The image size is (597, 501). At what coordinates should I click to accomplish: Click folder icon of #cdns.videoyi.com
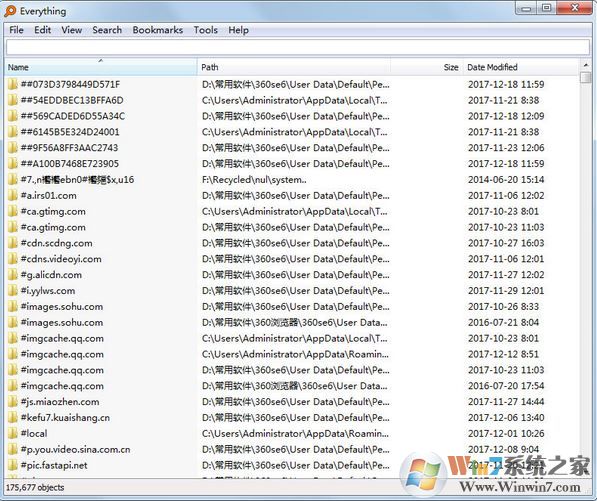coord(13,259)
